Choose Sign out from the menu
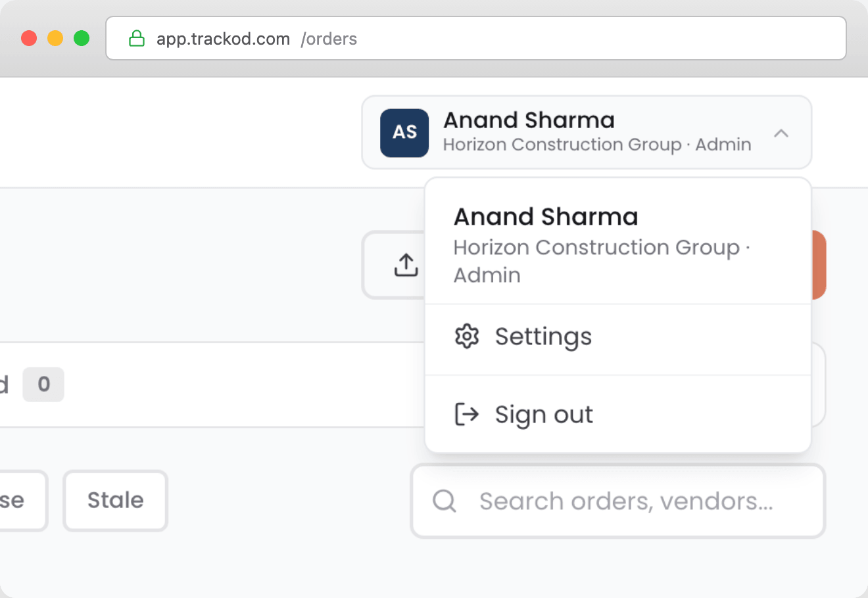This screenshot has height=598, width=868. [x=544, y=414]
